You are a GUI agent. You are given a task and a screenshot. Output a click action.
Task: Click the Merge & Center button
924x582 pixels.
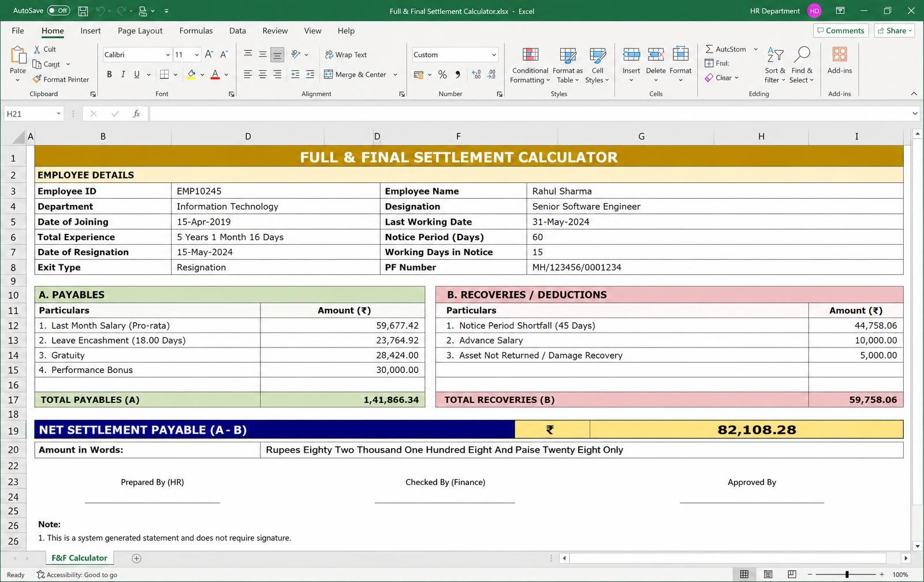coord(355,74)
